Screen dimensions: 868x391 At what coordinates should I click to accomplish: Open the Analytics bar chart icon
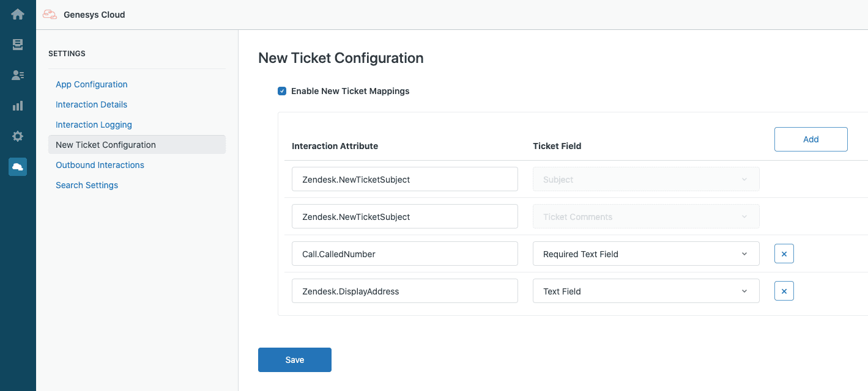coord(17,105)
